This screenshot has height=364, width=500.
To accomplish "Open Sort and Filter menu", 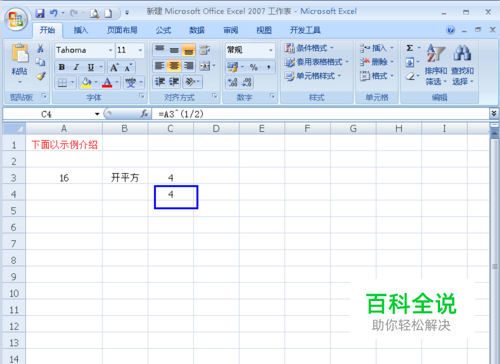I will pyautogui.click(x=436, y=64).
